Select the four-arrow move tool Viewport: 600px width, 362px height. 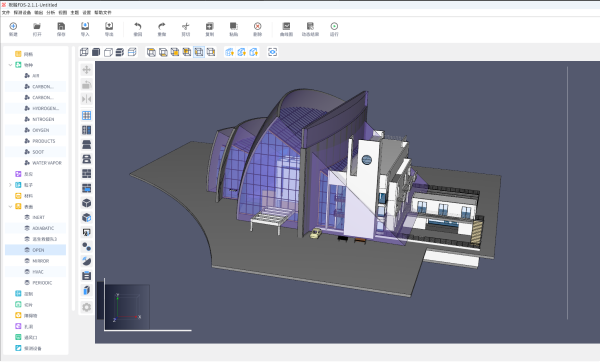86,70
